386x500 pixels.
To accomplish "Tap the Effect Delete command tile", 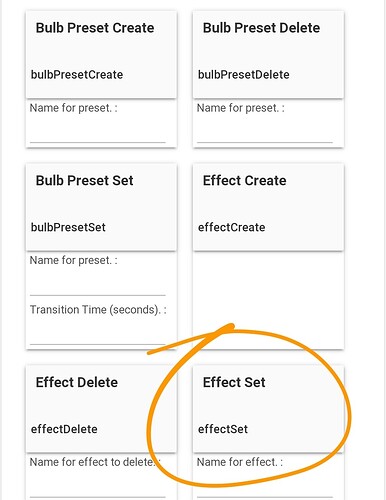I will tap(101, 409).
